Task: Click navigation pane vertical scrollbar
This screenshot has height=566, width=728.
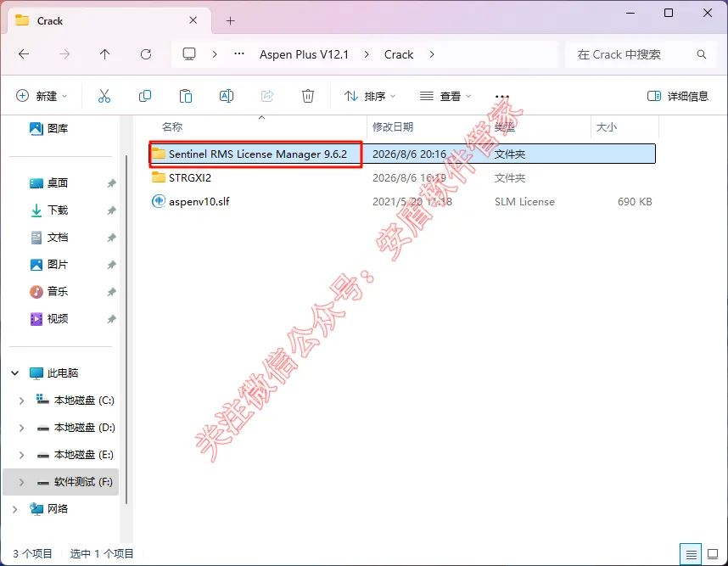Action: click(x=126, y=329)
